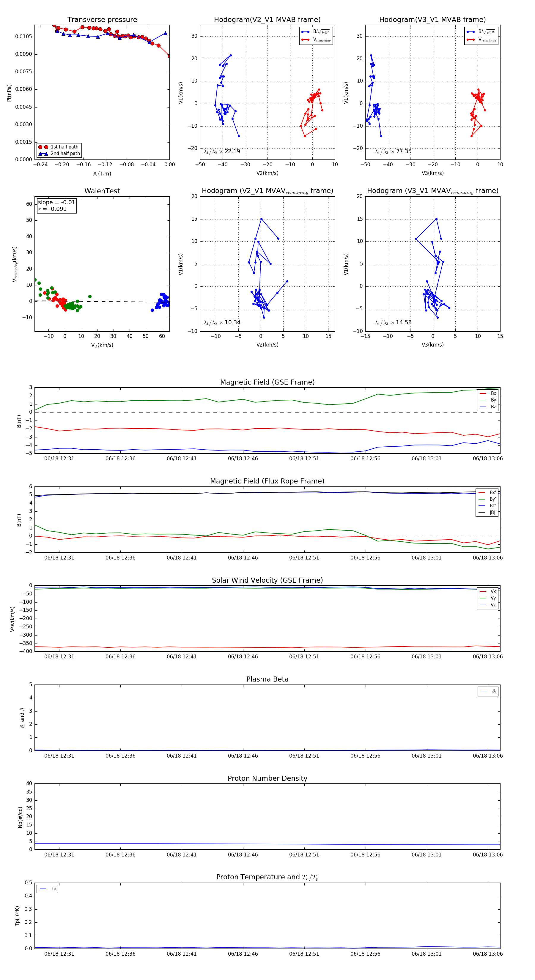The width and height of the screenshot is (535, 980).
Task: Click the '06/18 13:01' tick in temperature plot
Action: [427, 954]
